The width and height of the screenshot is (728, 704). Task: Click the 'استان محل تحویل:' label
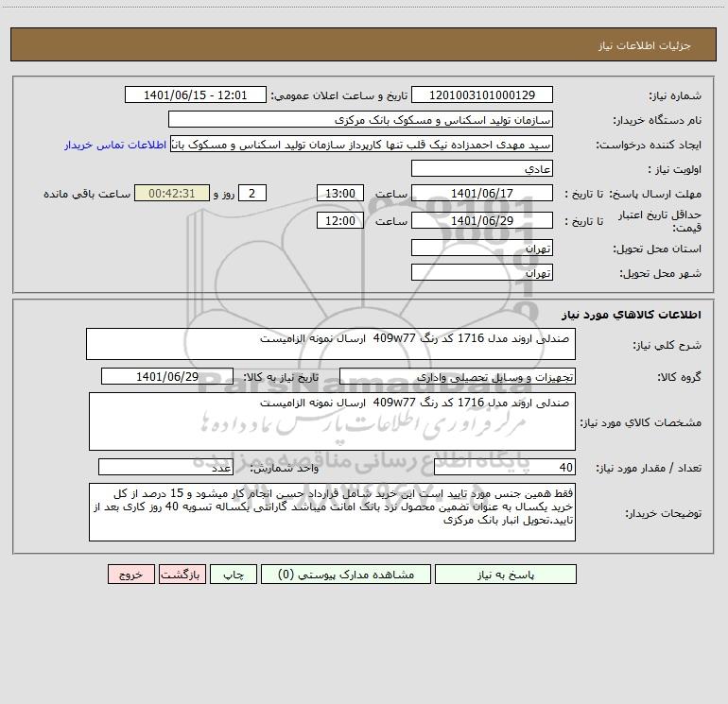tap(657, 249)
